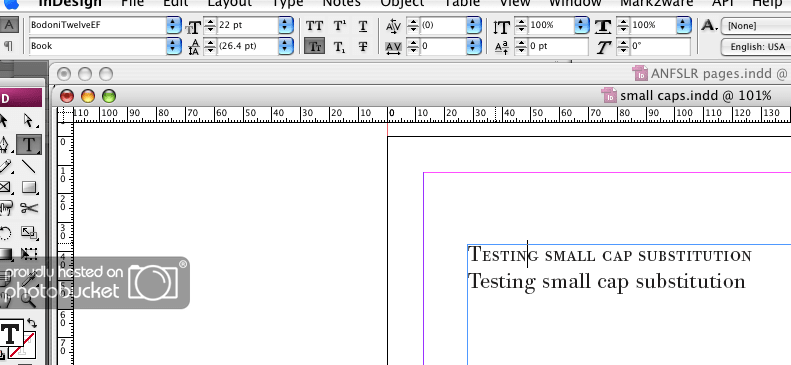The image size is (791, 365).
Task: Open the [None] character style dropdown
Action: (756, 26)
